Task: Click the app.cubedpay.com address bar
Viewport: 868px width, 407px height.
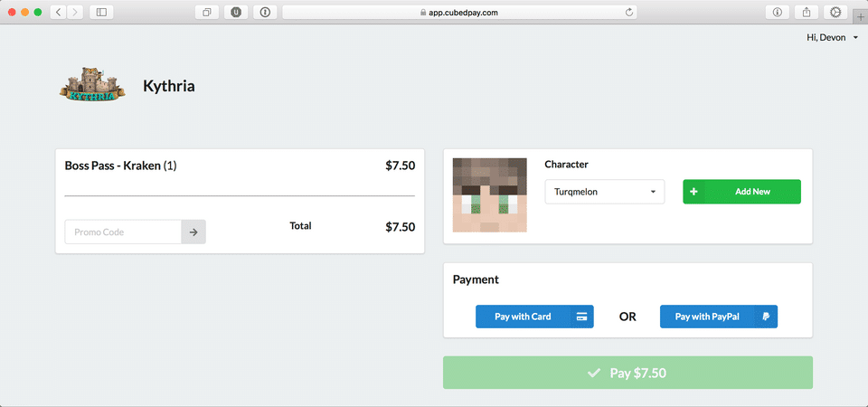Action: click(x=459, y=12)
